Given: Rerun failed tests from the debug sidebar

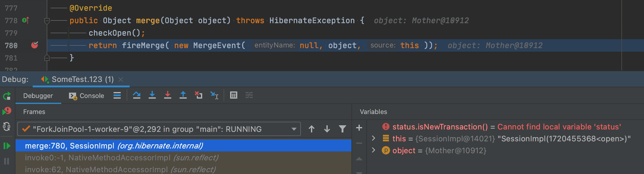Looking at the screenshot, I should [x=7, y=111].
